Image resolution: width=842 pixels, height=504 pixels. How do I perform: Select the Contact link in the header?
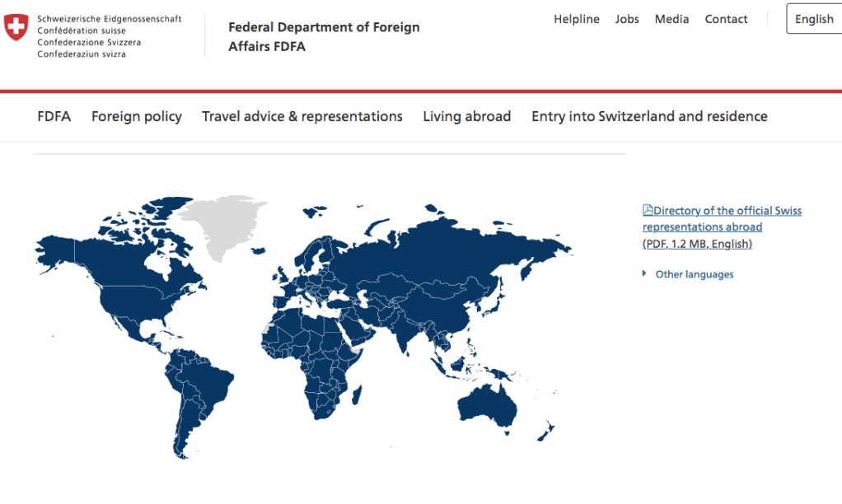click(x=726, y=19)
